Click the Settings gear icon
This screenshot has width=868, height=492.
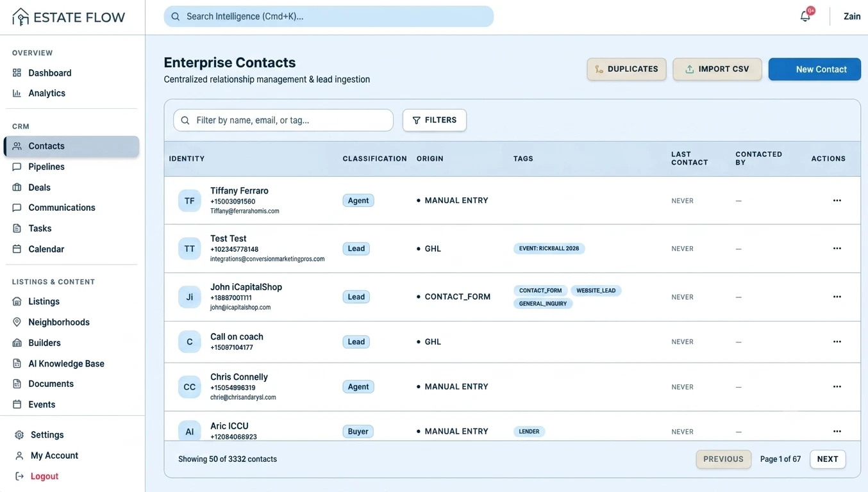point(19,435)
